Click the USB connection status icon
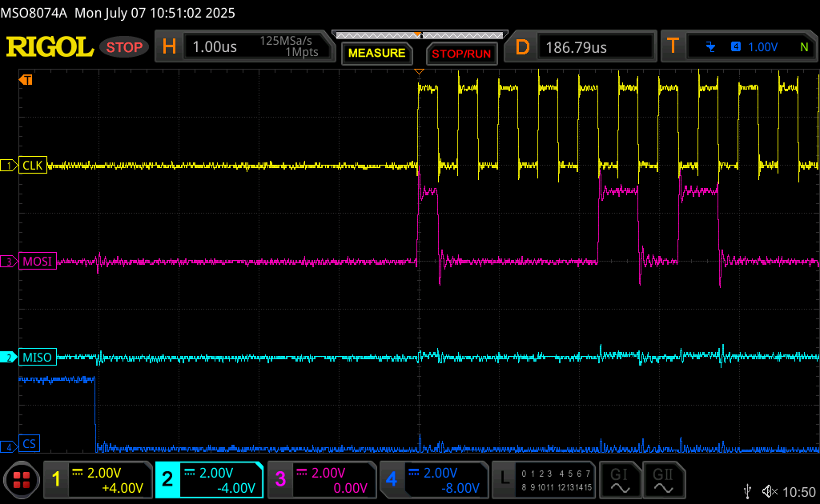 [x=748, y=491]
